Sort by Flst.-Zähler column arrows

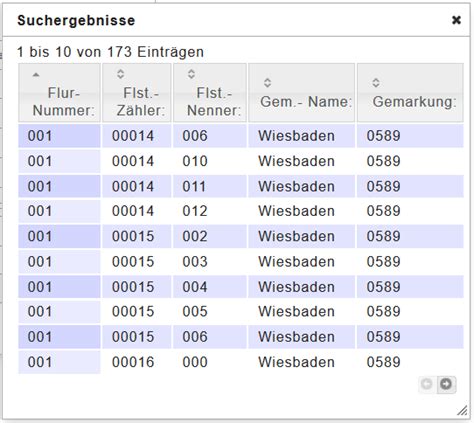121,74
